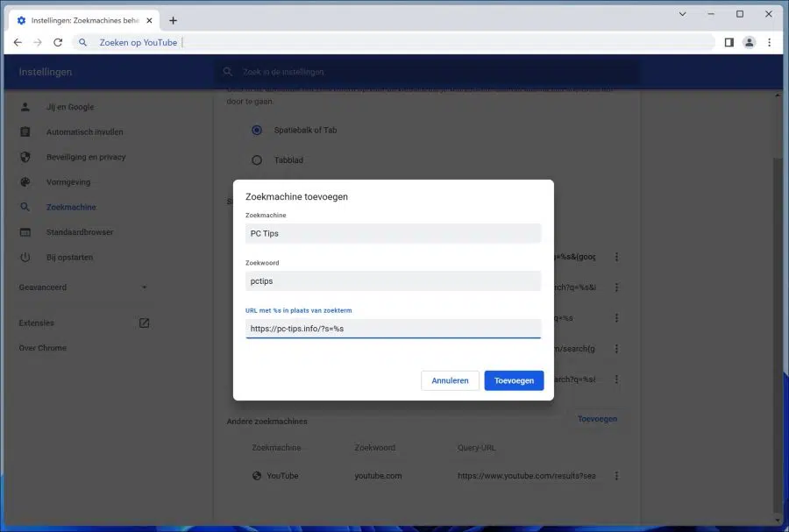The width and height of the screenshot is (789, 532).
Task: Reload the page with the refresh icon
Action: 58,42
